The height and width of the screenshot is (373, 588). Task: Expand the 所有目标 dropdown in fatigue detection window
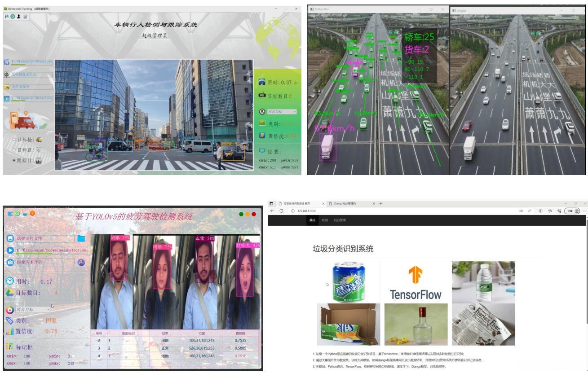(33, 309)
